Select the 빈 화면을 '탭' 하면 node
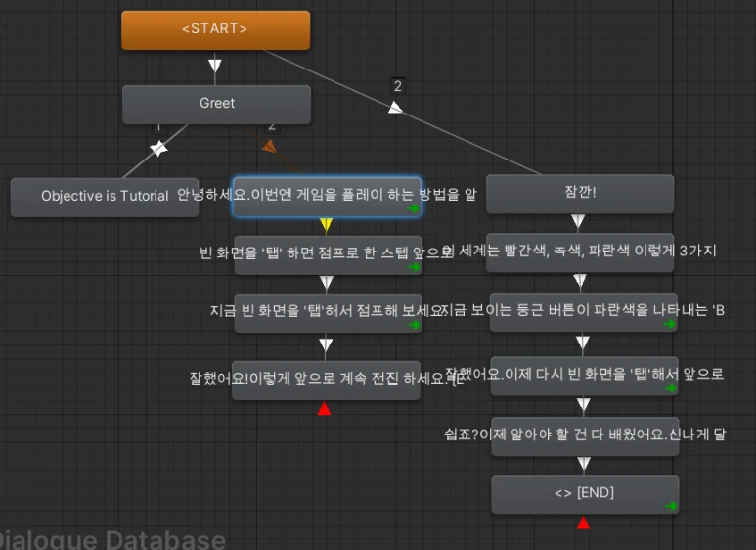Image resolution: width=756 pixels, height=550 pixels. pos(328,255)
